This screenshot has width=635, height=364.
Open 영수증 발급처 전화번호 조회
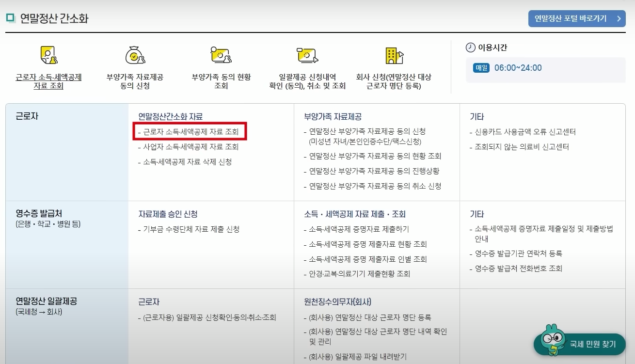coord(518,269)
